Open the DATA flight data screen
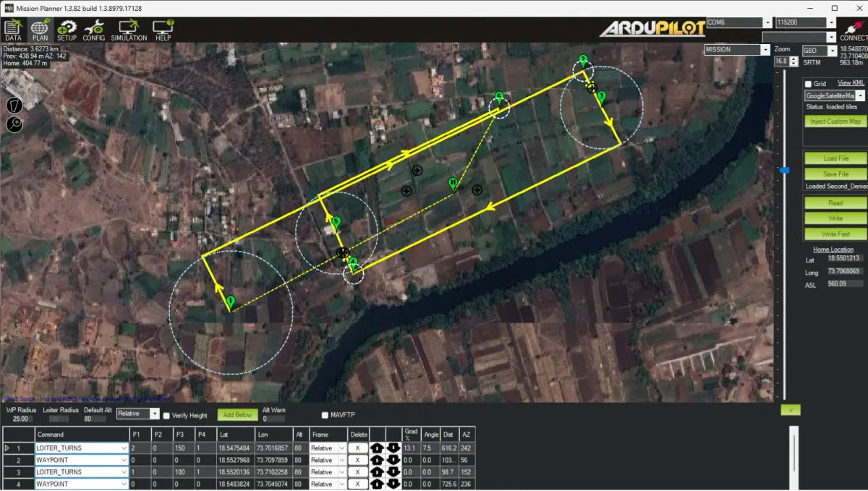This screenshot has width=868, height=491. [13, 30]
